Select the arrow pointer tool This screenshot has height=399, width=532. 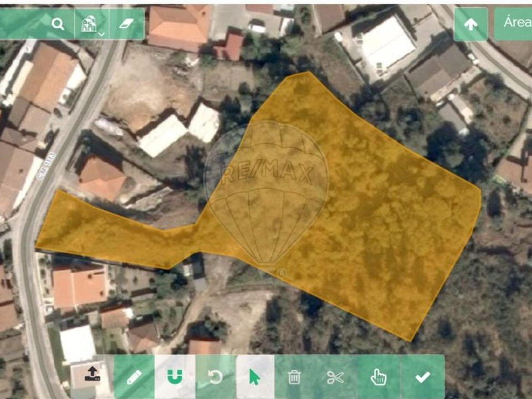(255, 377)
